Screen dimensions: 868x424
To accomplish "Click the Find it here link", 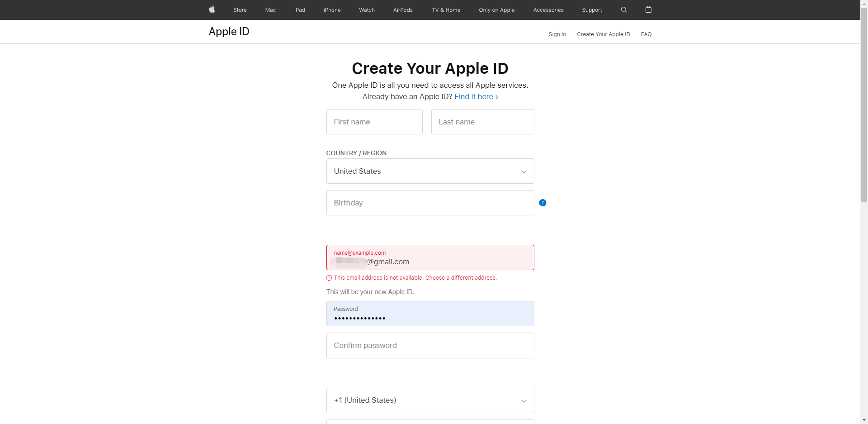I will [476, 96].
